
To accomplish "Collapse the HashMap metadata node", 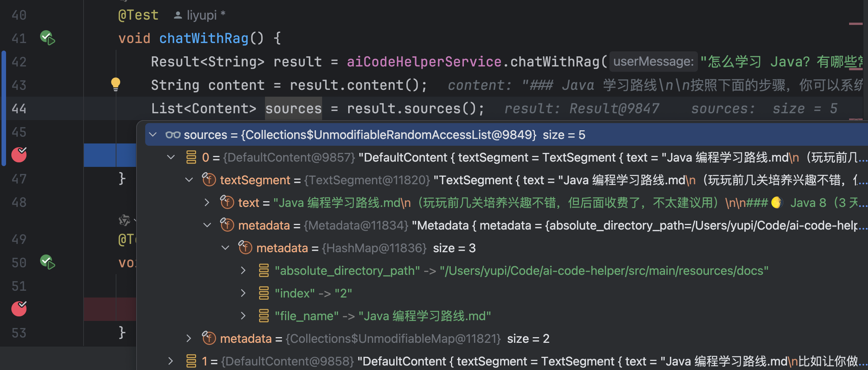I will click(x=225, y=248).
